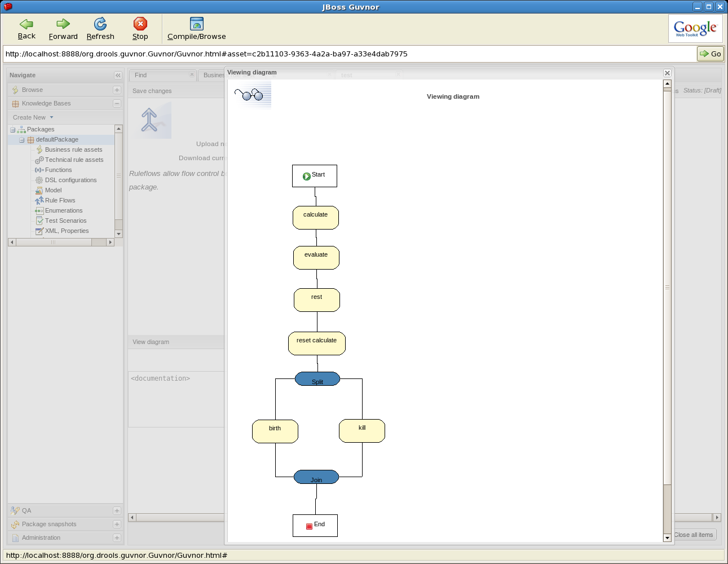The image size is (728, 564).
Task: Click dialog scrollbar up arrow
Action: (x=667, y=83)
